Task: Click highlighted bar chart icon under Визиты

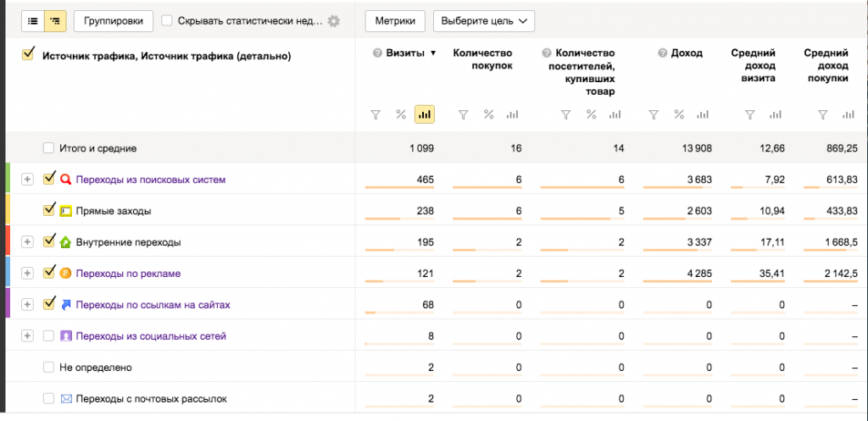Action: coord(425,114)
